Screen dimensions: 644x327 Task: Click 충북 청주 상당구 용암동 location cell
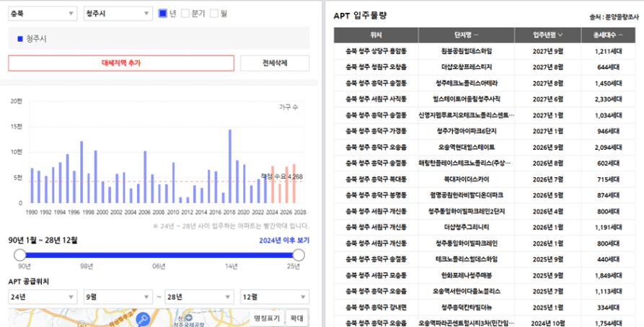coord(376,51)
